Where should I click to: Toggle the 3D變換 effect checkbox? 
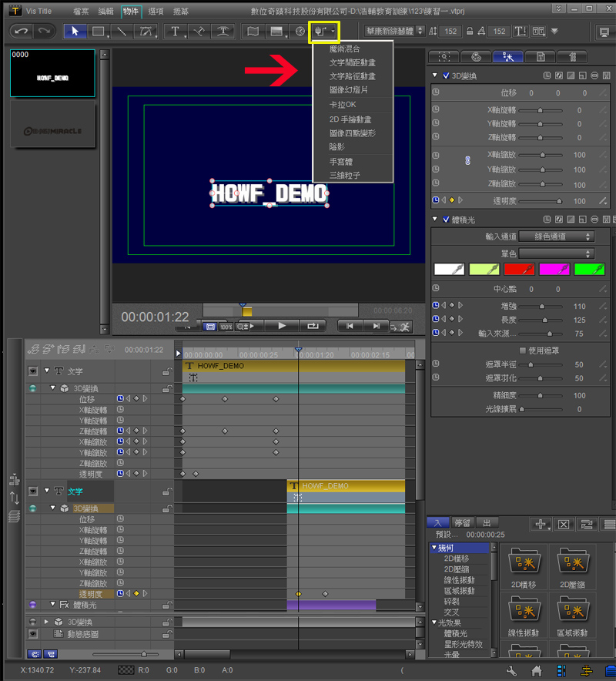[446, 76]
